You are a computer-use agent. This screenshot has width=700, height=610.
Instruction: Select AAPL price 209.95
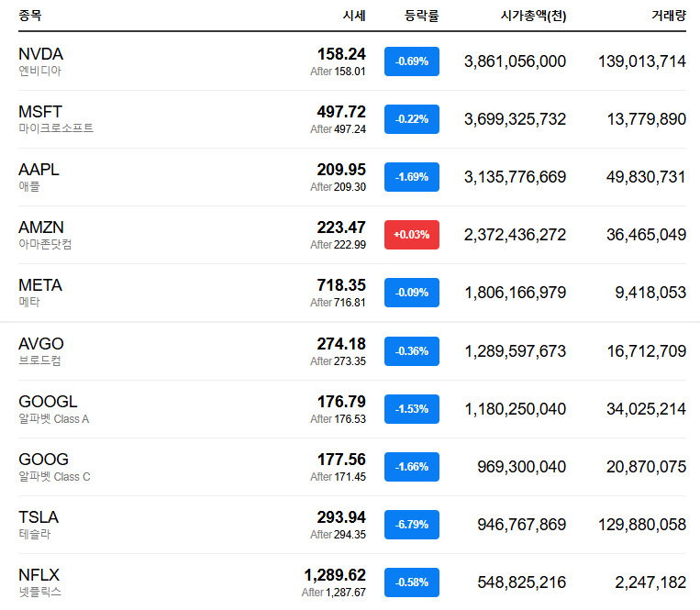tap(341, 170)
